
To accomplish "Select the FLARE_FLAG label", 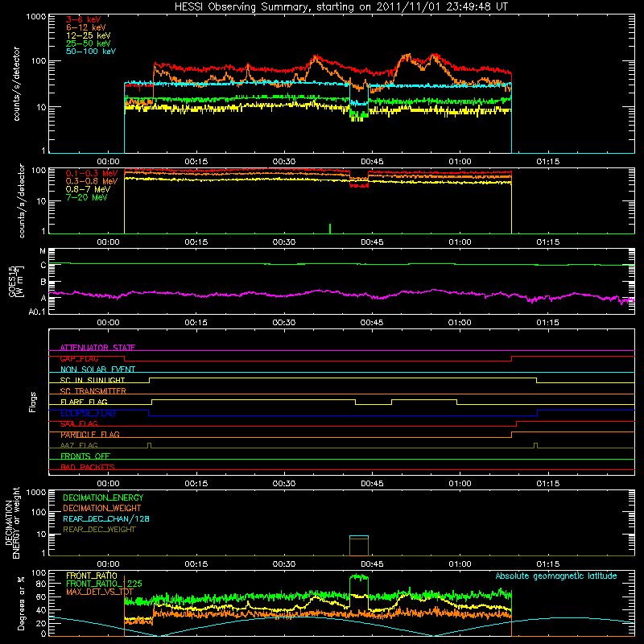I will 84,402.
